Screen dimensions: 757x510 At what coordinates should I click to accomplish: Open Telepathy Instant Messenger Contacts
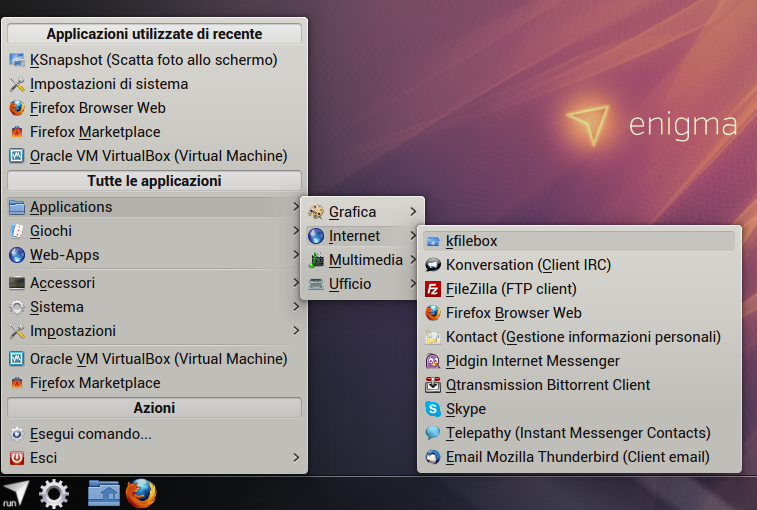[579, 433]
